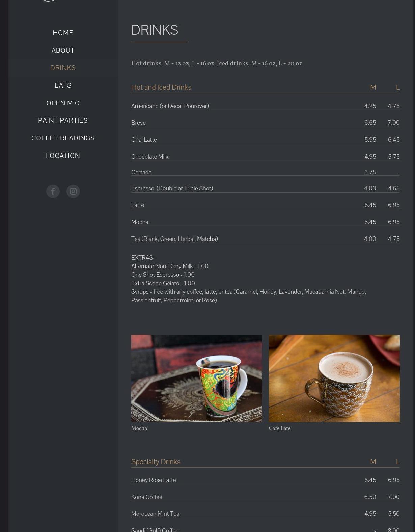Open the Facebook social icon
Image resolution: width=415 pixels, height=532 pixels.
53,191
